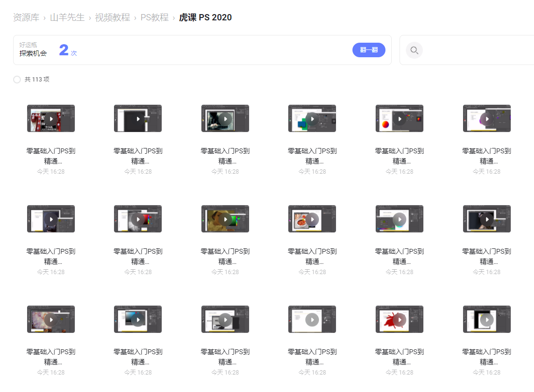534x392 pixels.
Task: Open the video thumbnail with red-dressed woman photo
Action: tap(51, 119)
